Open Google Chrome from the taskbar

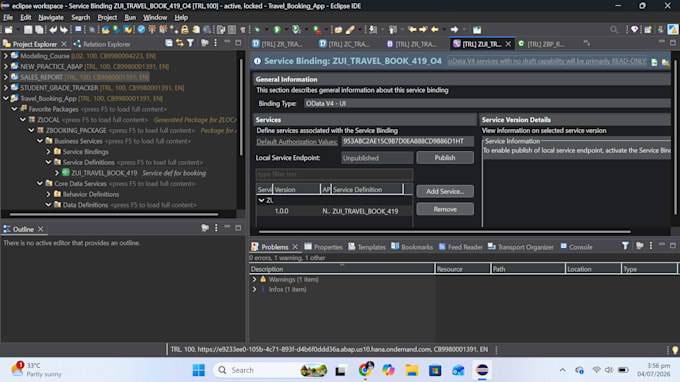click(366, 370)
